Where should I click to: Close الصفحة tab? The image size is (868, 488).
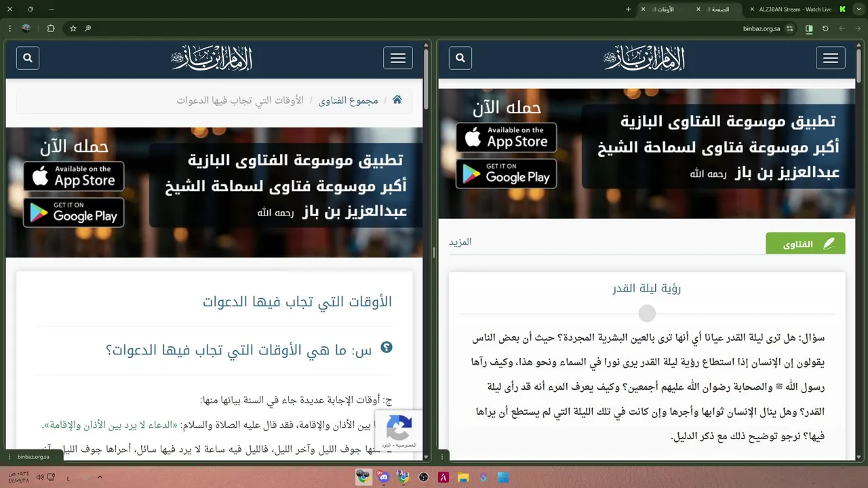pos(698,9)
